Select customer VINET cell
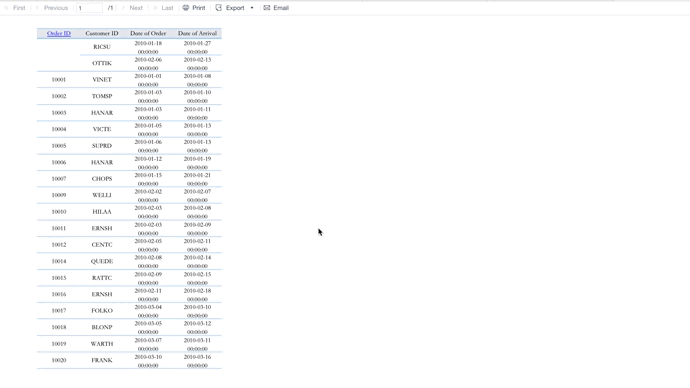This screenshot has width=690, height=388. pos(102,80)
